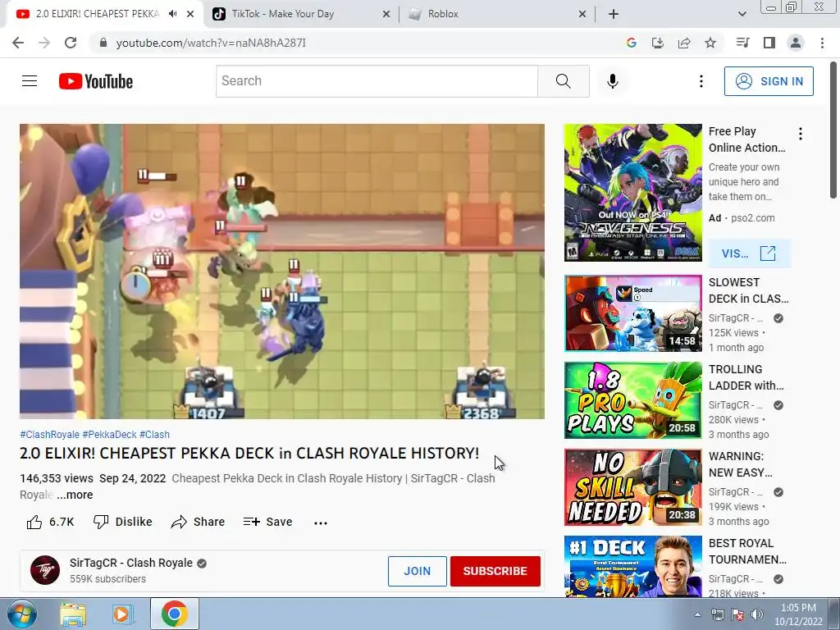Open NO SKILL NEEDED video thumbnail
This screenshot has width=840, height=630.
632,487
